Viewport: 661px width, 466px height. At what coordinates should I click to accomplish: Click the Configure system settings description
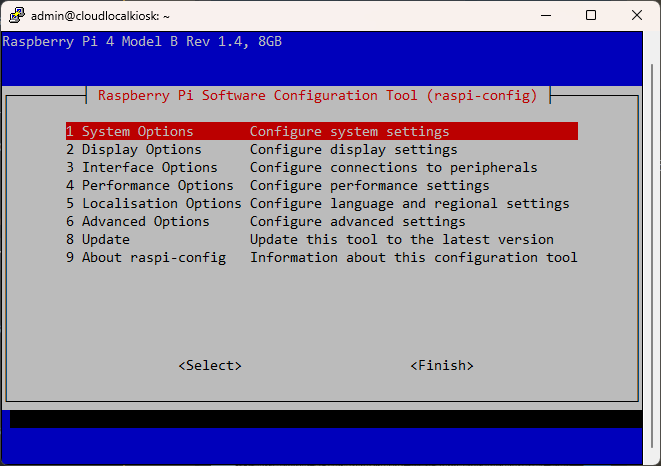pyautogui.click(x=349, y=131)
